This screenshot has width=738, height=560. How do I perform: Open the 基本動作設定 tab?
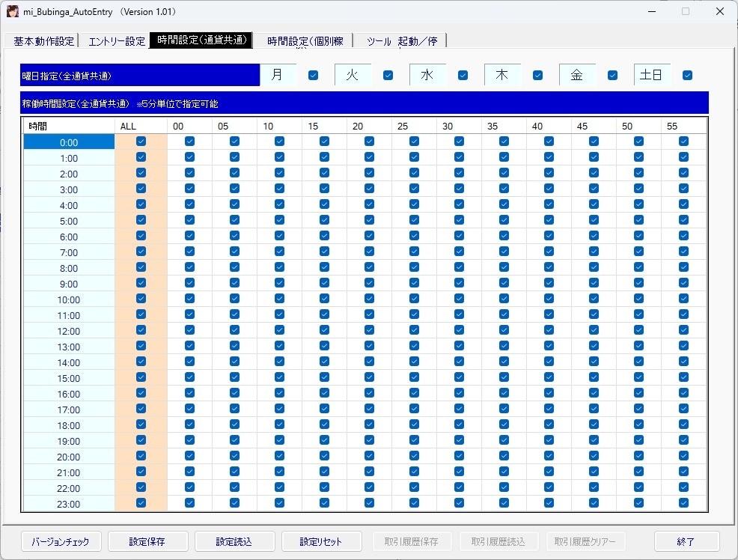pyautogui.click(x=43, y=41)
